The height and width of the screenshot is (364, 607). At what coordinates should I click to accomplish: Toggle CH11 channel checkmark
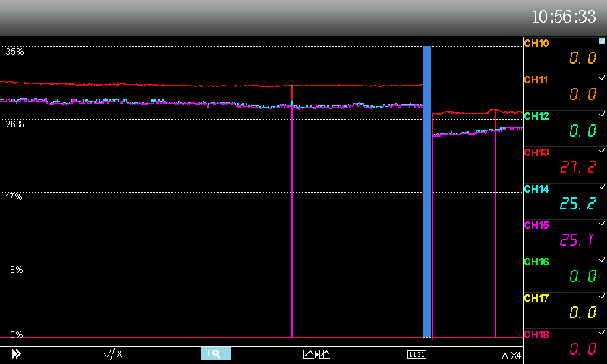point(602,77)
